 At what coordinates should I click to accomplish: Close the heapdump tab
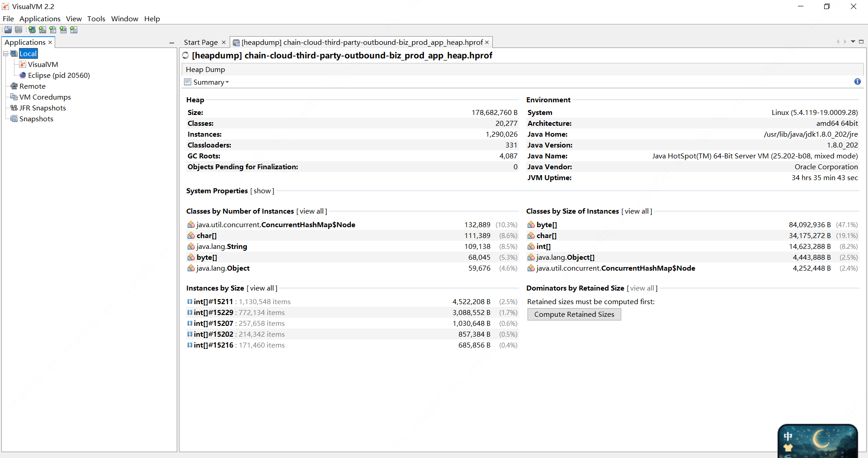click(487, 42)
